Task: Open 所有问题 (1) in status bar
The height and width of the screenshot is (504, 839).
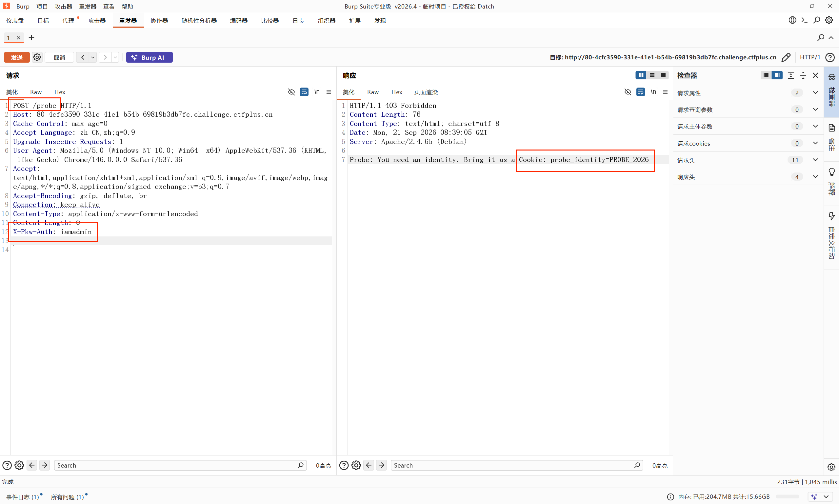Action: [x=68, y=497]
